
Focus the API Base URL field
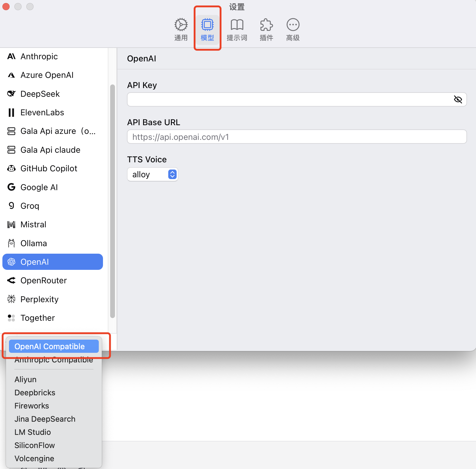click(x=297, y=137)
